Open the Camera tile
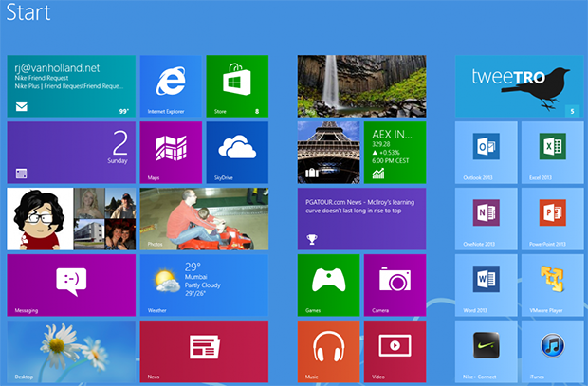The height and width of the screenshot is (386, 588). pos(395,285)
